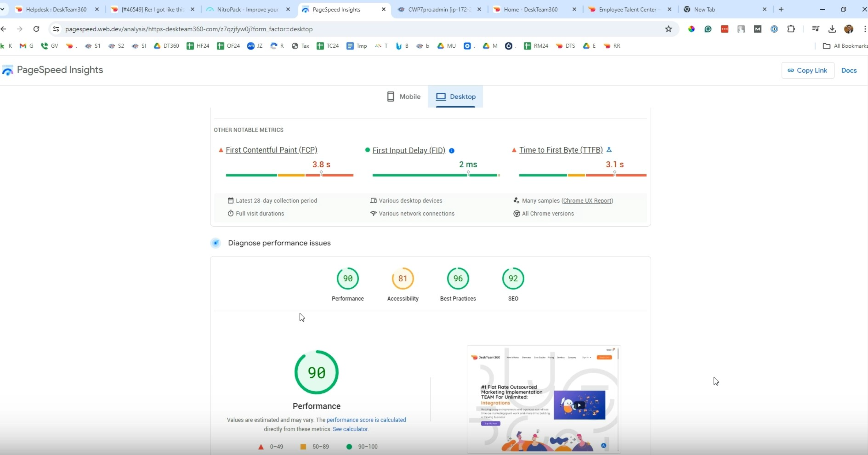Reload the page with refresh icon
The width and height of the screenshot is (868, 455).
(36, 29)
